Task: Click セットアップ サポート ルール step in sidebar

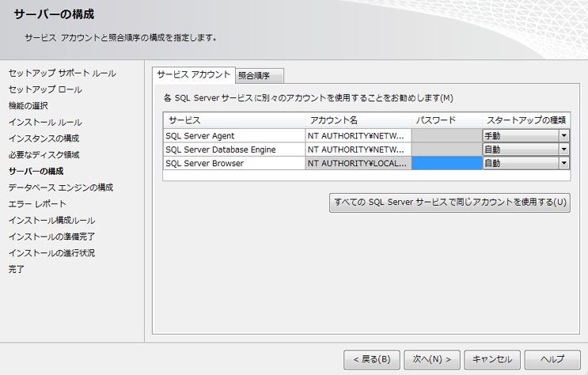Action: [63, 73]
